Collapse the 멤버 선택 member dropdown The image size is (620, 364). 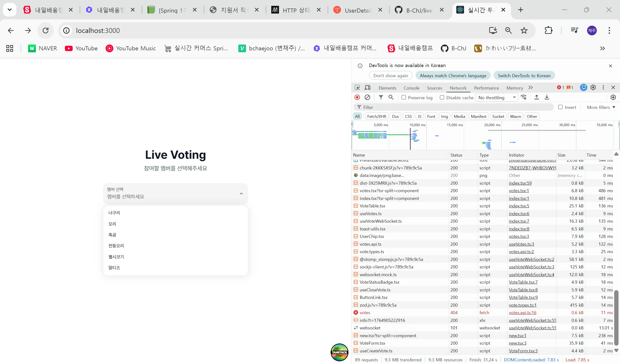tap(241, 194)
